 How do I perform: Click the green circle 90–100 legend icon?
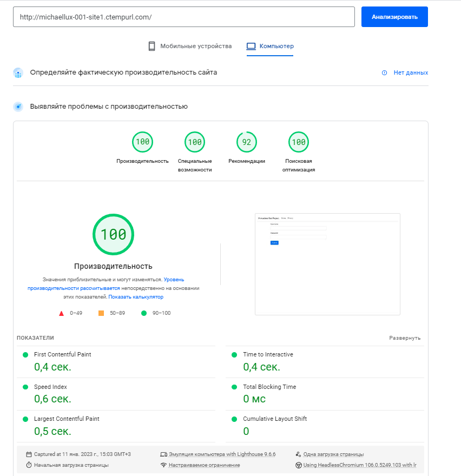pos(144,313)
